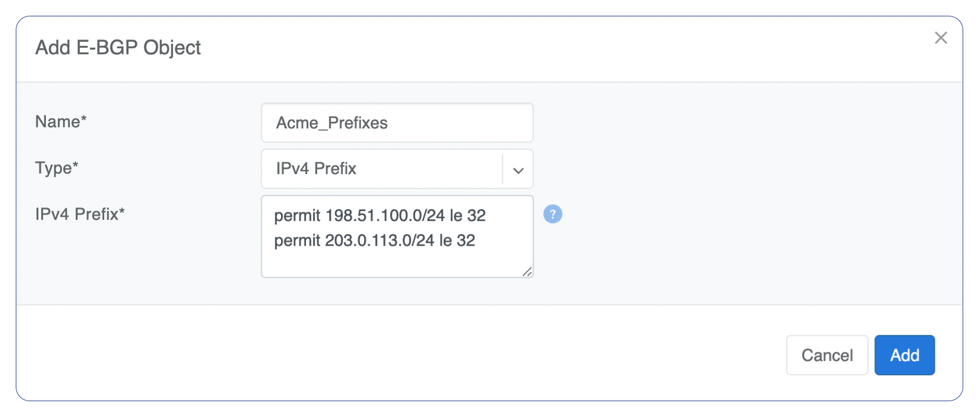
Task: Place cursor on the permit 198.51.100.0/24 line
Action: [x=379, y=215]
